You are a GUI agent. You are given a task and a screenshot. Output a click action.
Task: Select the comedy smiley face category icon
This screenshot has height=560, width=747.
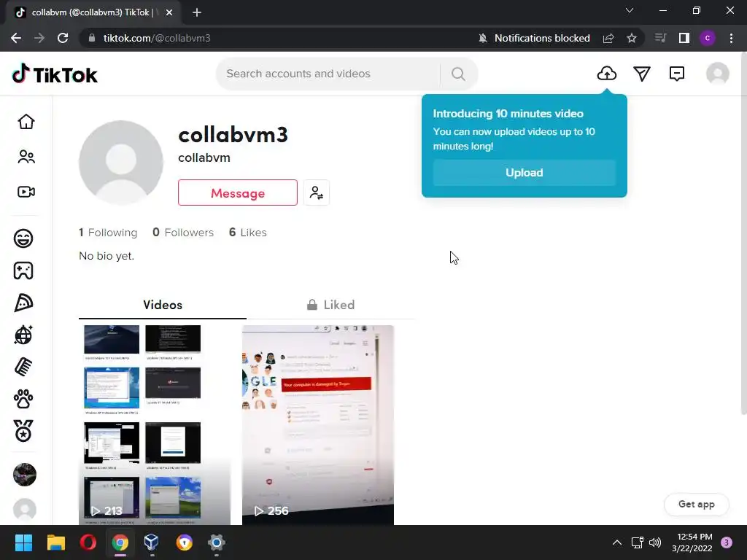(23, 238)
